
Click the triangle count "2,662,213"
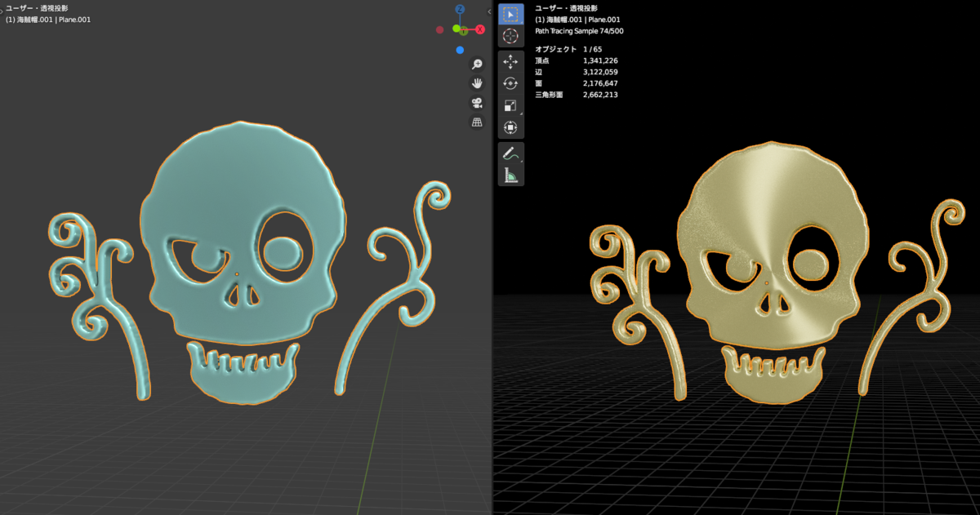[600, 95]
